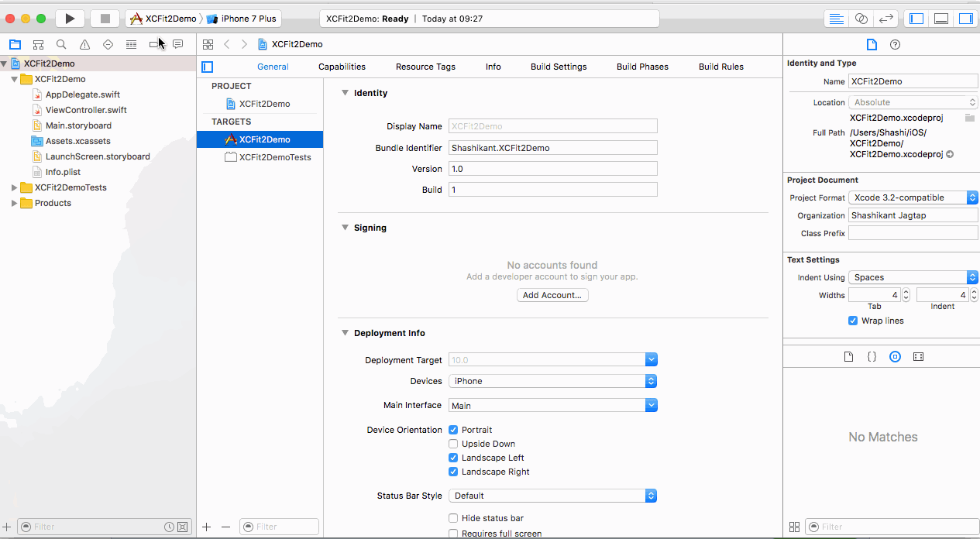Switch to the Assistant editor
The height and width of the screenshot is (539, 980).
tap(861, 19)
